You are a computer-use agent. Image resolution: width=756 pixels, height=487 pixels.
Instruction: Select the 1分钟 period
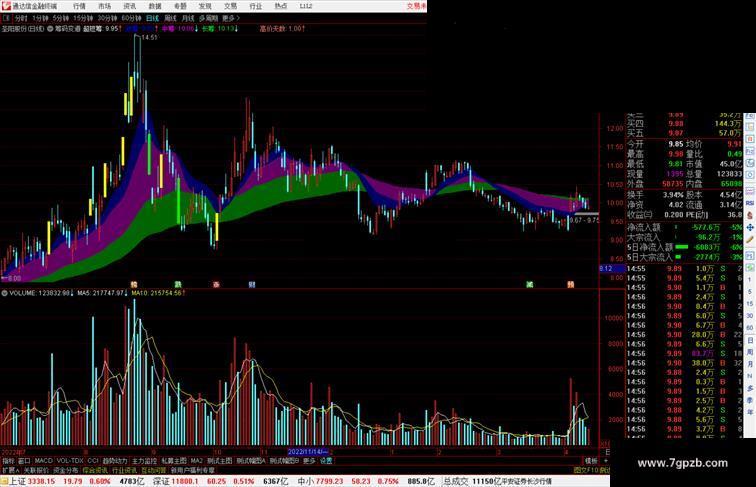[40, 18]
